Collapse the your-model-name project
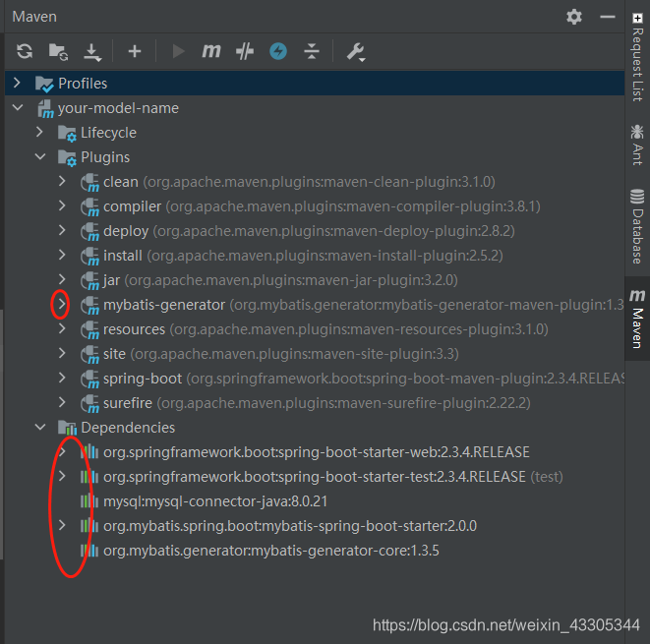650x644 pixels. [18, 108]
